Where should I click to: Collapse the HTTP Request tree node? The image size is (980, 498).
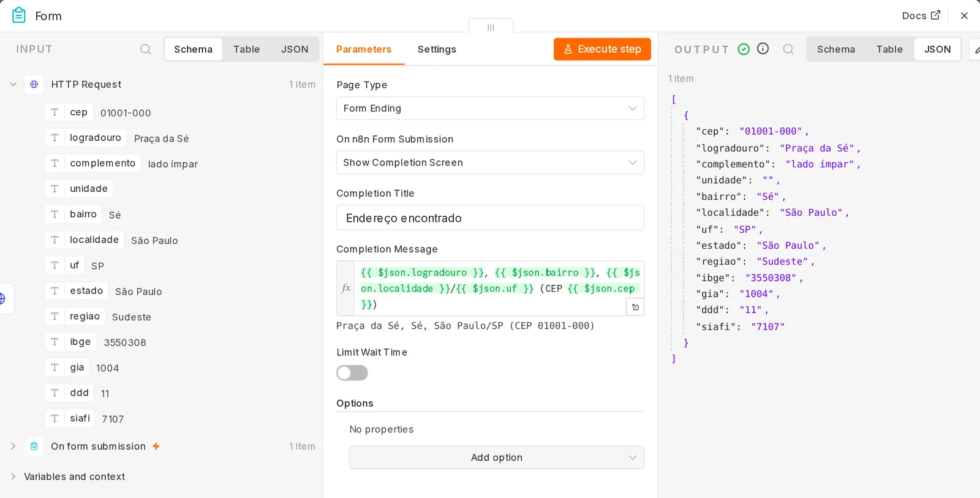click(13, 84)
